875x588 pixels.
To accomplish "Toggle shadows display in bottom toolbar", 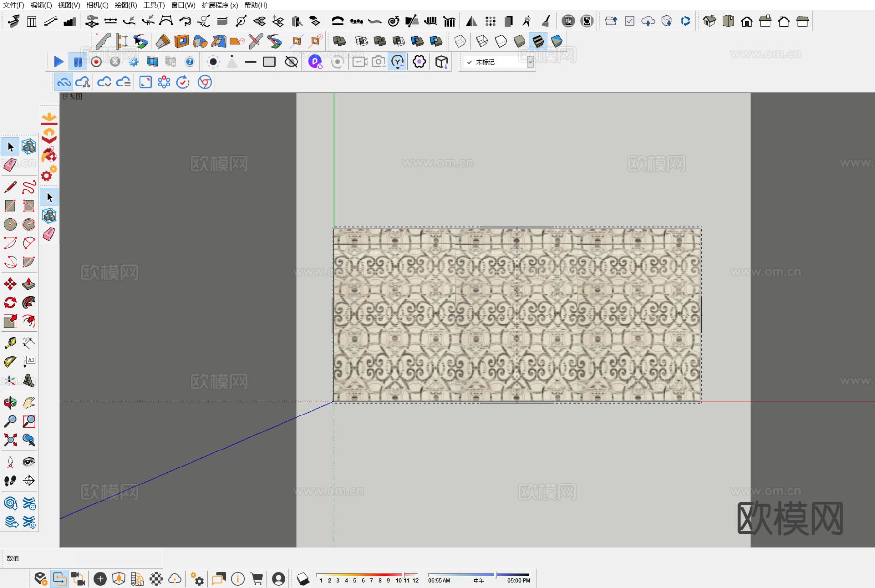I will (302, 579).
